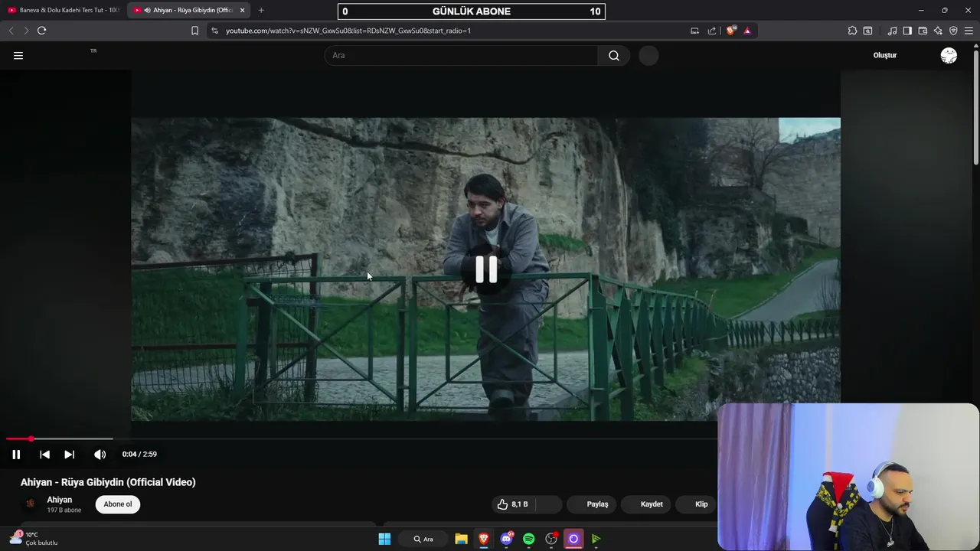Open the tab search toolbar icon
Screen dimensions: 980x551
pyautogui.click(x=867, y=31)
